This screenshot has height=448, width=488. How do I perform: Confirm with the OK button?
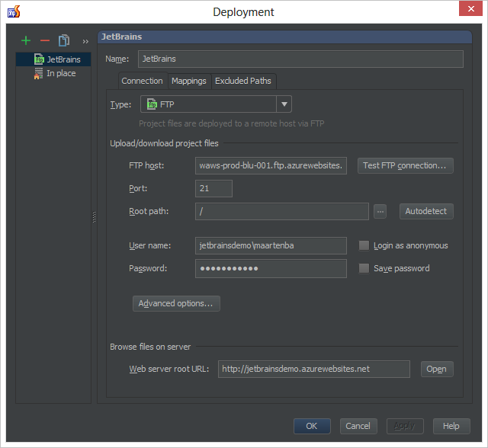click(312, 426)
